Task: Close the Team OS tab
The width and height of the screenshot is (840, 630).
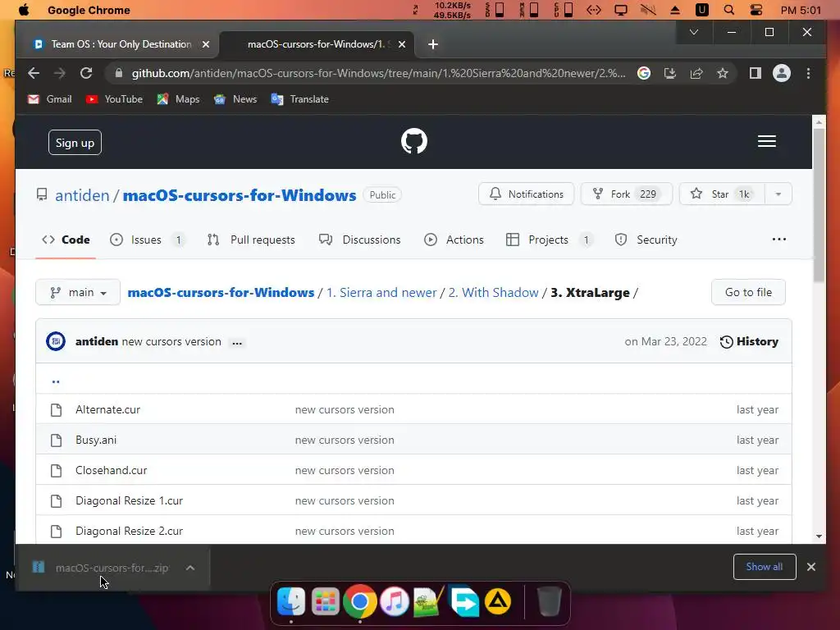Action: 206,44
